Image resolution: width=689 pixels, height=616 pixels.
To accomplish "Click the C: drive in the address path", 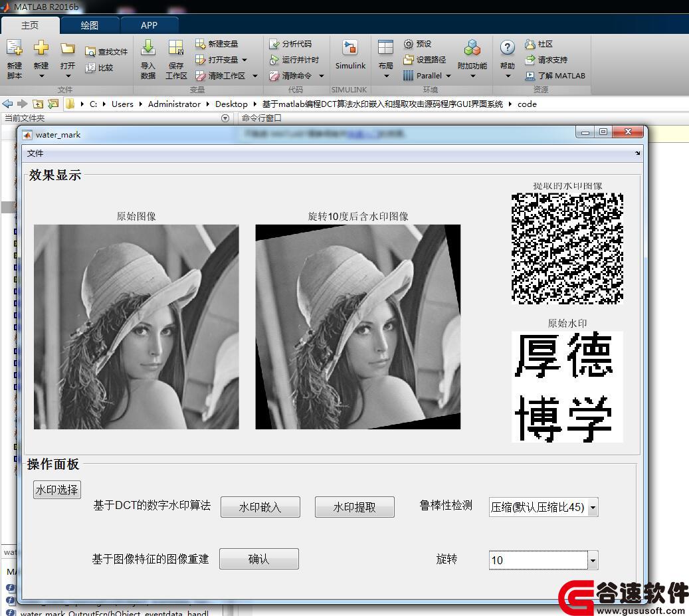I will [93, 104].
